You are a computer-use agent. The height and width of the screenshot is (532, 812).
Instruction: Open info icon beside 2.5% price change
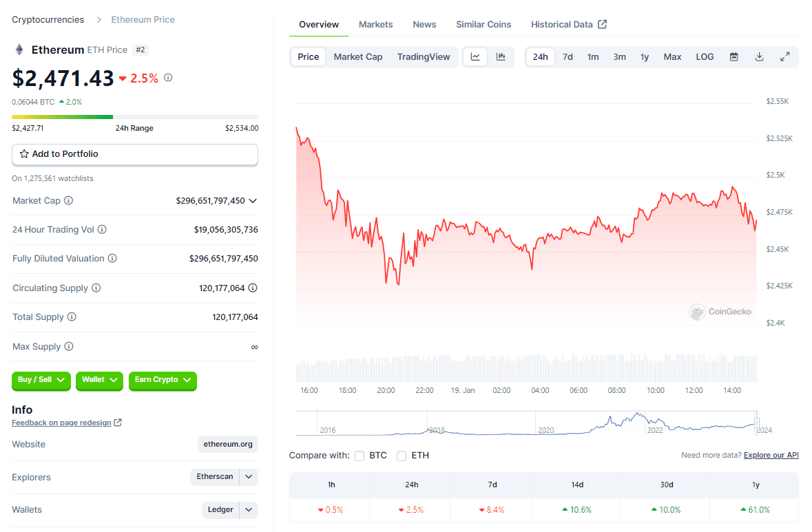pos(168,78)
